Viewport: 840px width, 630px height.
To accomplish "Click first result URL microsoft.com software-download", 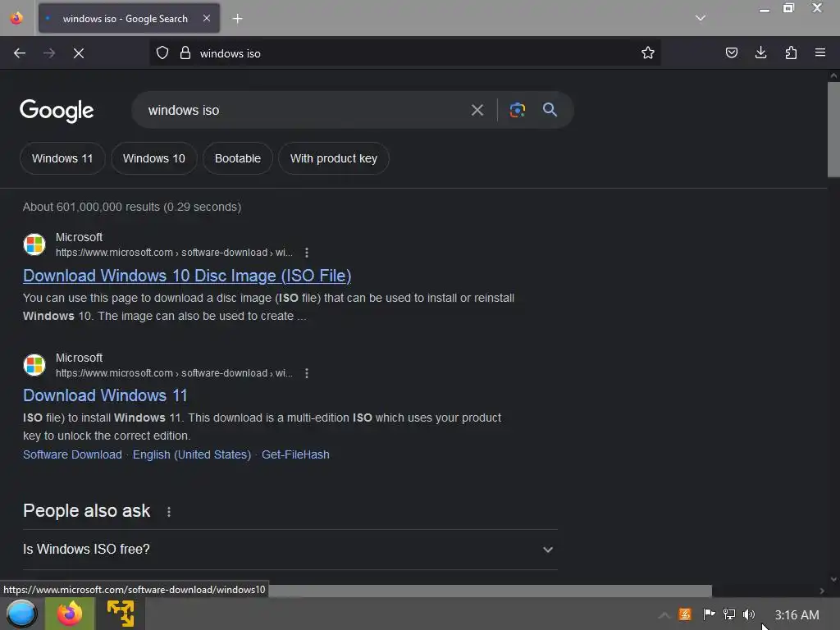I will point(174,253).
